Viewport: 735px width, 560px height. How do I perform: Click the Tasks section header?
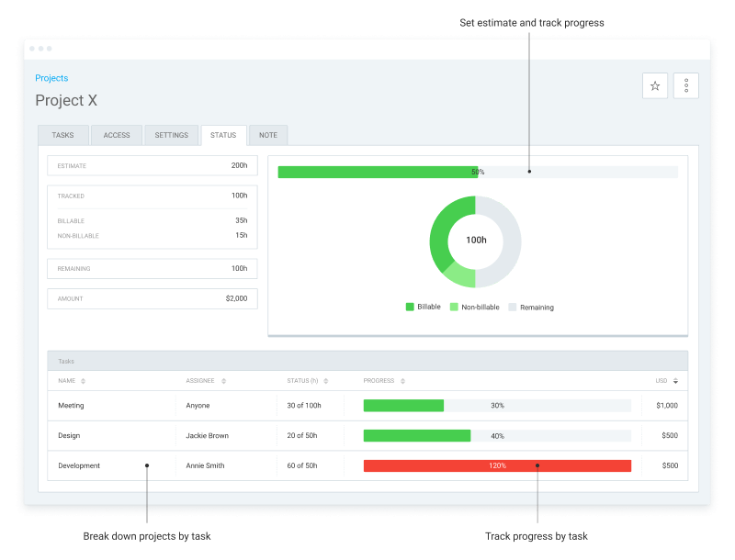[367, 361]
